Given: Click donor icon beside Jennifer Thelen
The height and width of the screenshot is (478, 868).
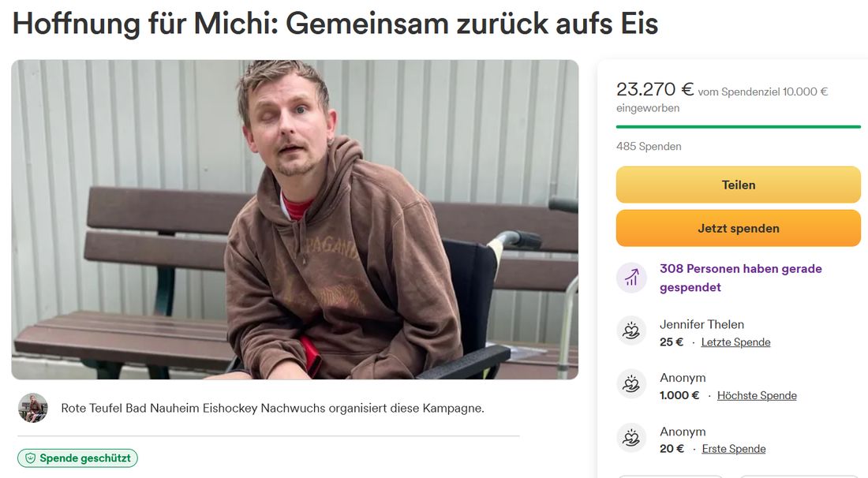Looking at the screenshot, I should (x=631, y=330).
